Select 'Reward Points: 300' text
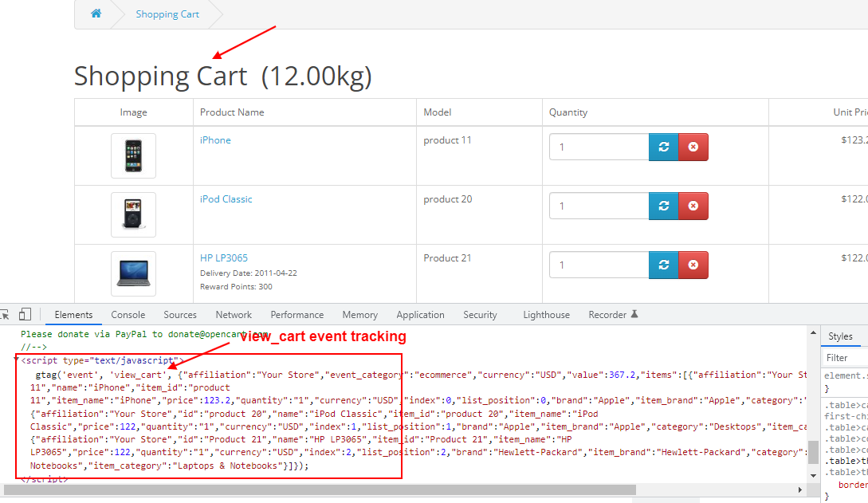868x503 pixels. (x=236, y=287)
